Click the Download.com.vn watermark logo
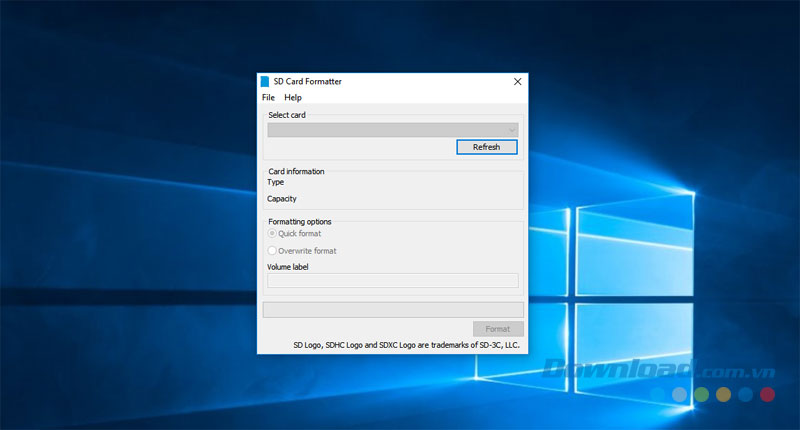 (x=618, y=368)
